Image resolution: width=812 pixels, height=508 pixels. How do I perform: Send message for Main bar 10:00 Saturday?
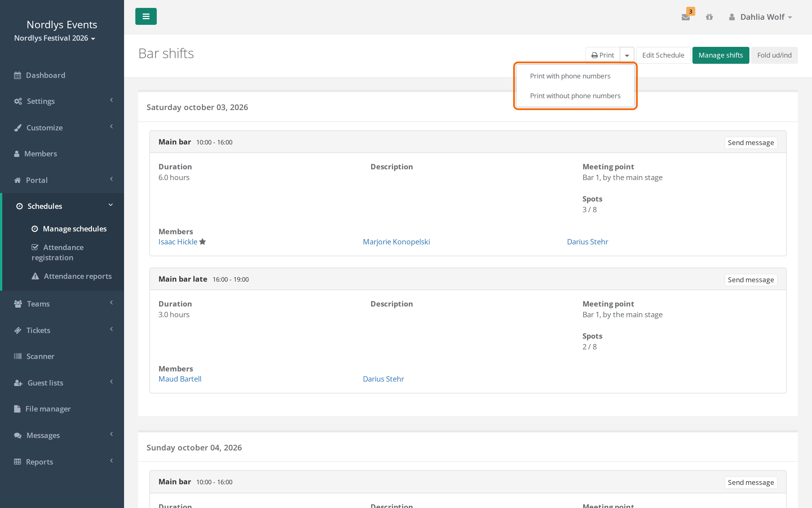pyautogui.click(x=751, y=143)
